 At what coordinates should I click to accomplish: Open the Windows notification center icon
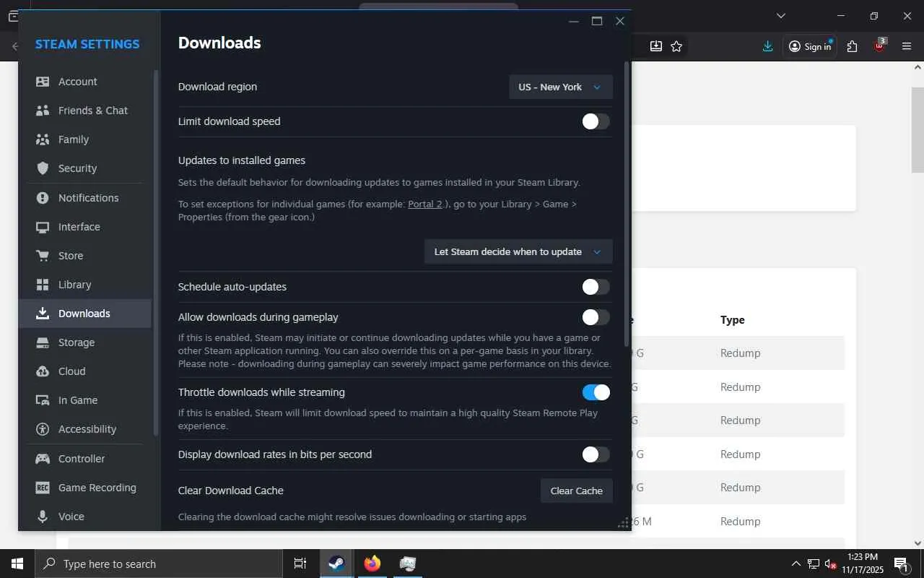[x=901, y=564]
